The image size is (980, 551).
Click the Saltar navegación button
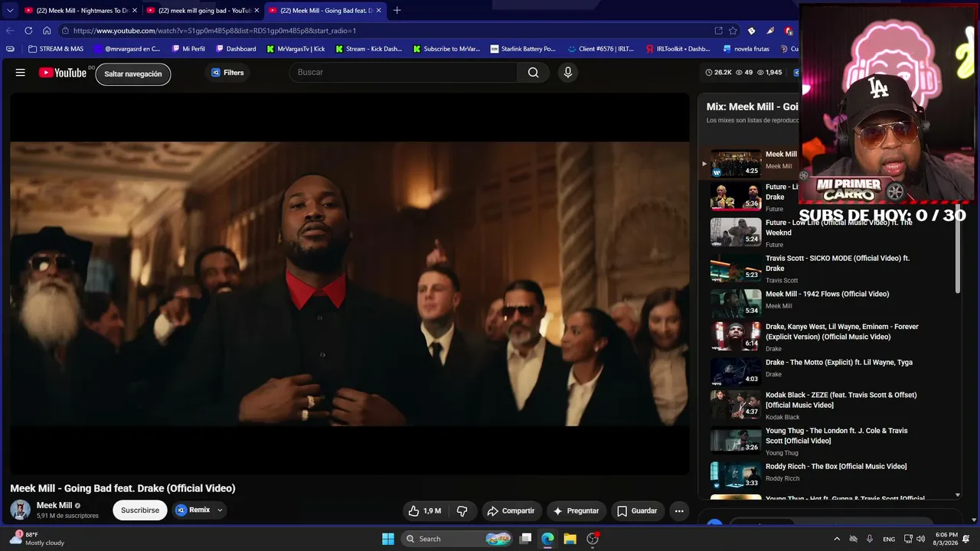click(133, 74)
